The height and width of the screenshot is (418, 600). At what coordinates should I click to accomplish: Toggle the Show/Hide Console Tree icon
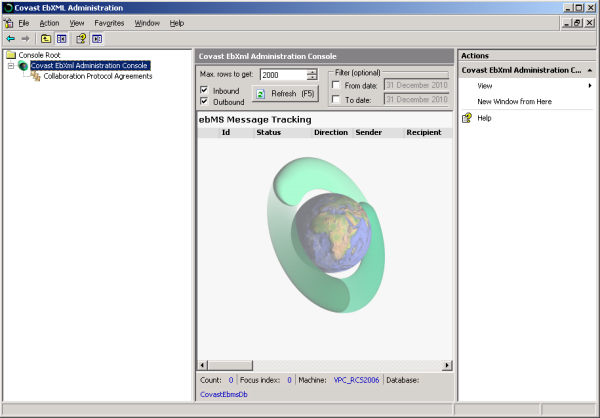pos(62,39)
